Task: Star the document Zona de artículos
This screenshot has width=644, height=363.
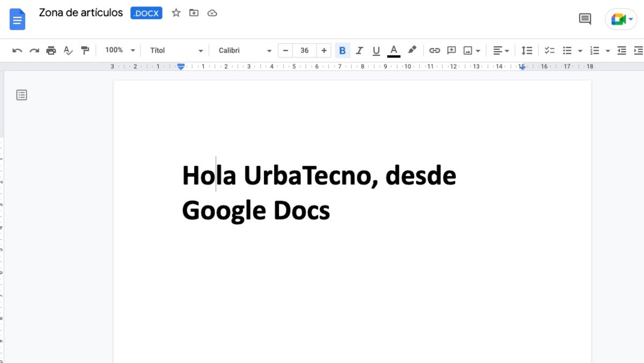Action: tap(176, 13)
